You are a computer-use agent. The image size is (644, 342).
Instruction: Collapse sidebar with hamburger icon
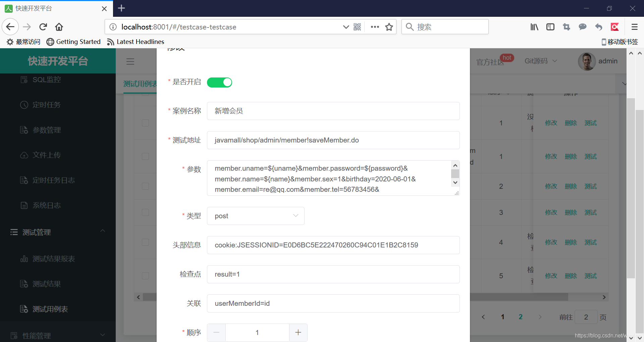point(130,61)
